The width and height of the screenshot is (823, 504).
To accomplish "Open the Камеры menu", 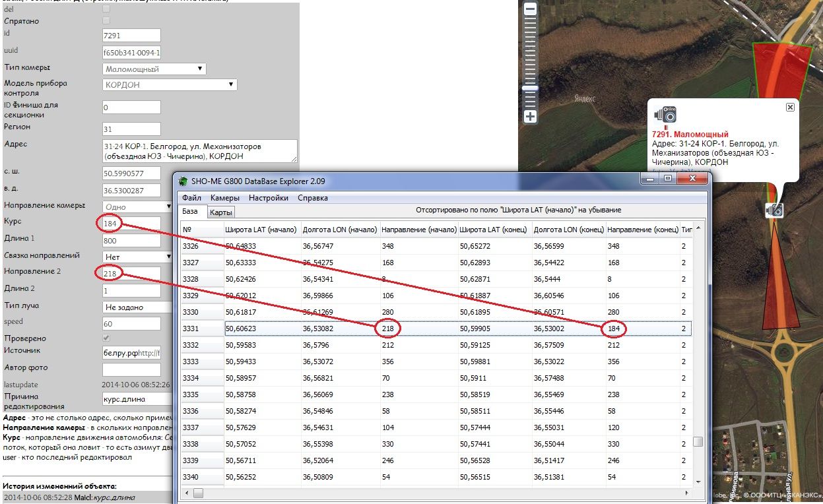I will [x=224, y=198].
